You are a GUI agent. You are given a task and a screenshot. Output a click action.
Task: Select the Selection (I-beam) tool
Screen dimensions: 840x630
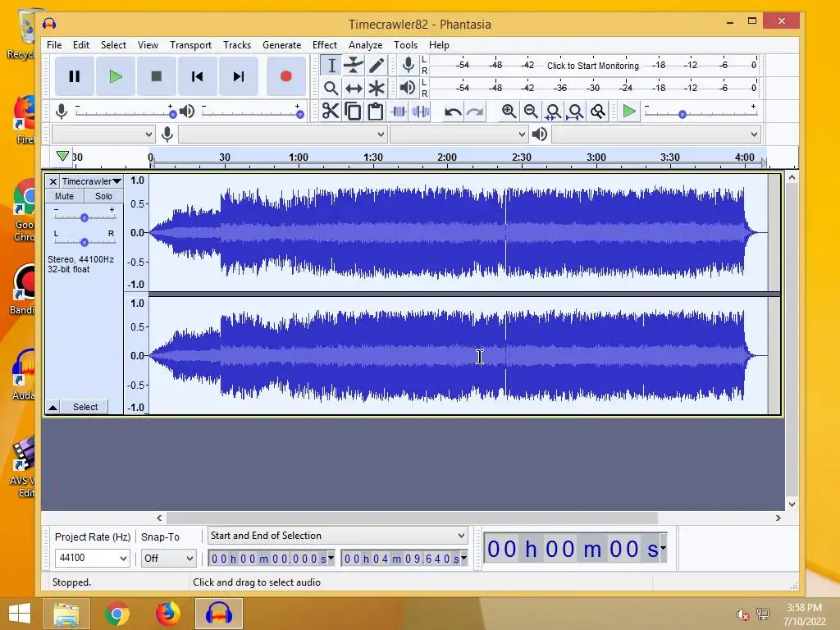point(331,66)
